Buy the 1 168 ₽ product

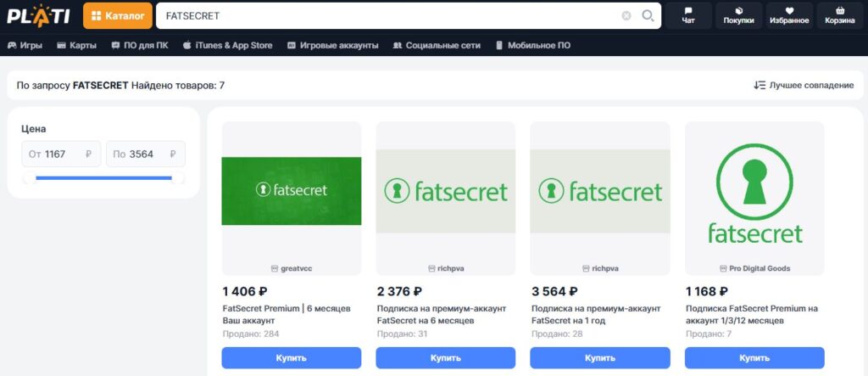(754, 357)
